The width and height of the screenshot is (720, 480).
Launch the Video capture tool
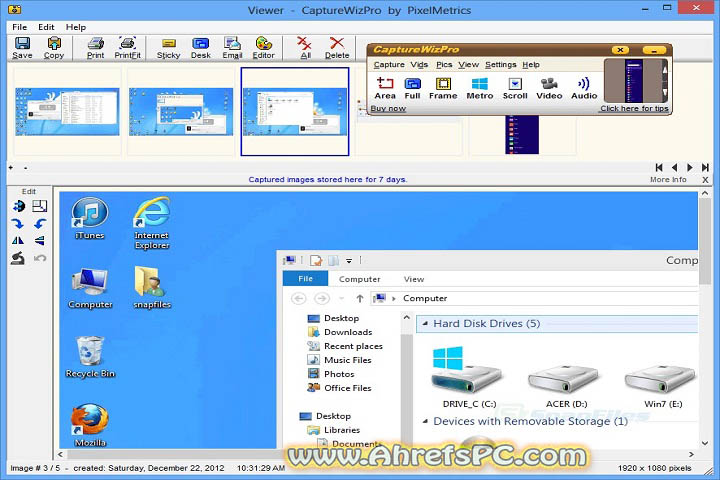(549, 88)
